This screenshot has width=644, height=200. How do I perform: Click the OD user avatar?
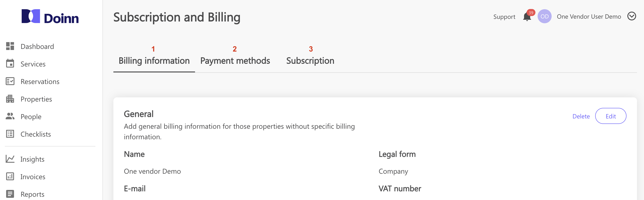coord(544,16)
